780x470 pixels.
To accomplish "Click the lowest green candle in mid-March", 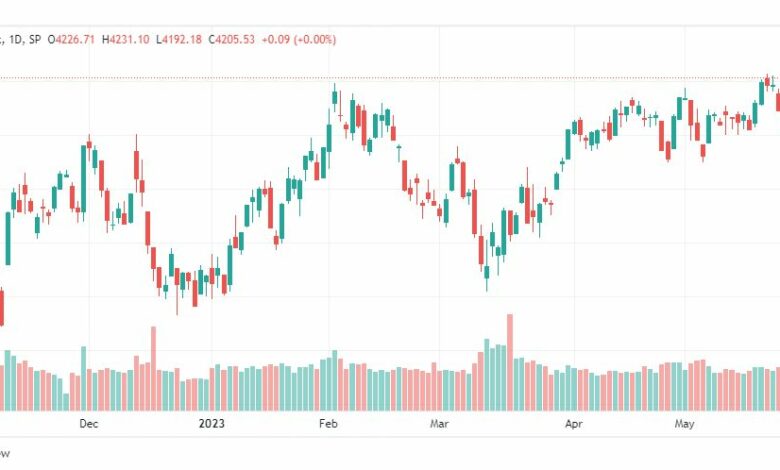I will (487, 274).
